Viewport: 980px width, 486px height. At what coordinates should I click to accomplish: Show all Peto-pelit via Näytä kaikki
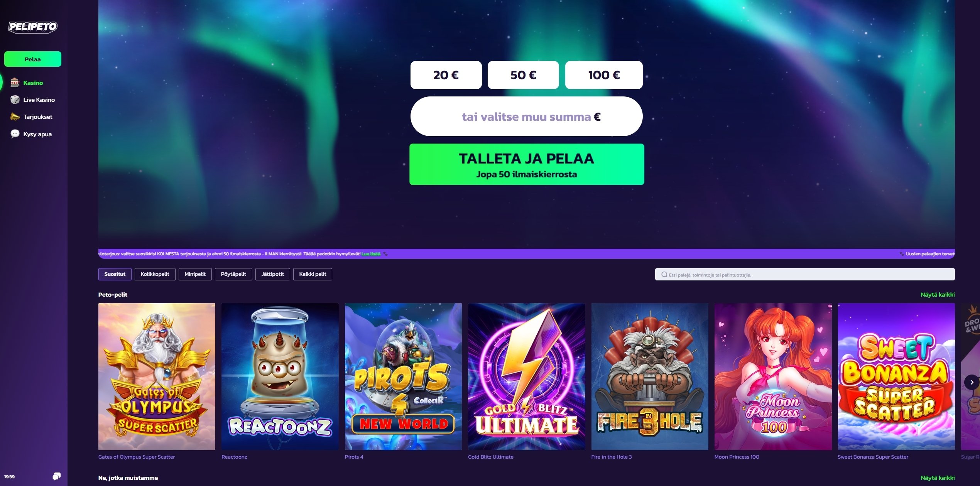[938, 295]
